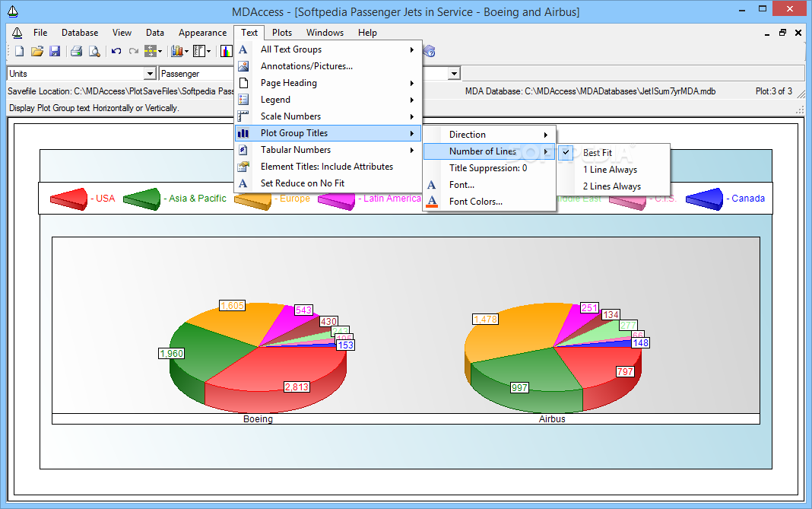Click the pink C.I.S. legend wedge
The image size is (812, 509).
[x=628, y=203]
